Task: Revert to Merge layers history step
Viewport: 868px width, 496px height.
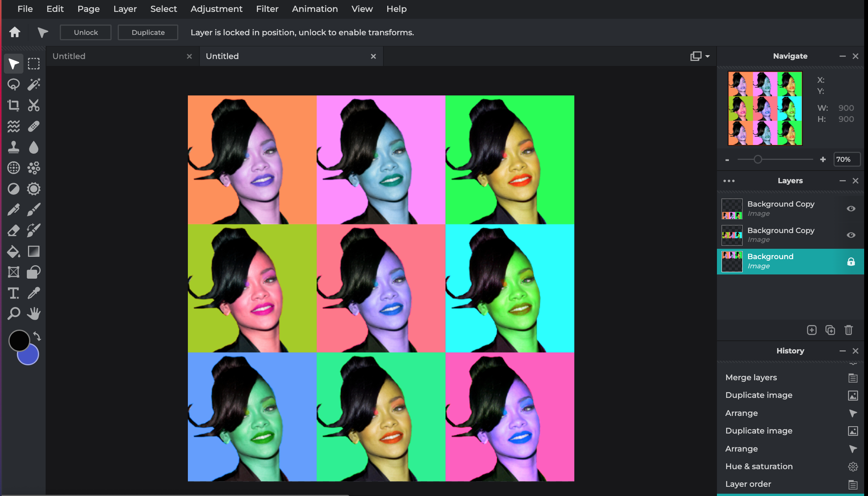Action: (791, 378)
